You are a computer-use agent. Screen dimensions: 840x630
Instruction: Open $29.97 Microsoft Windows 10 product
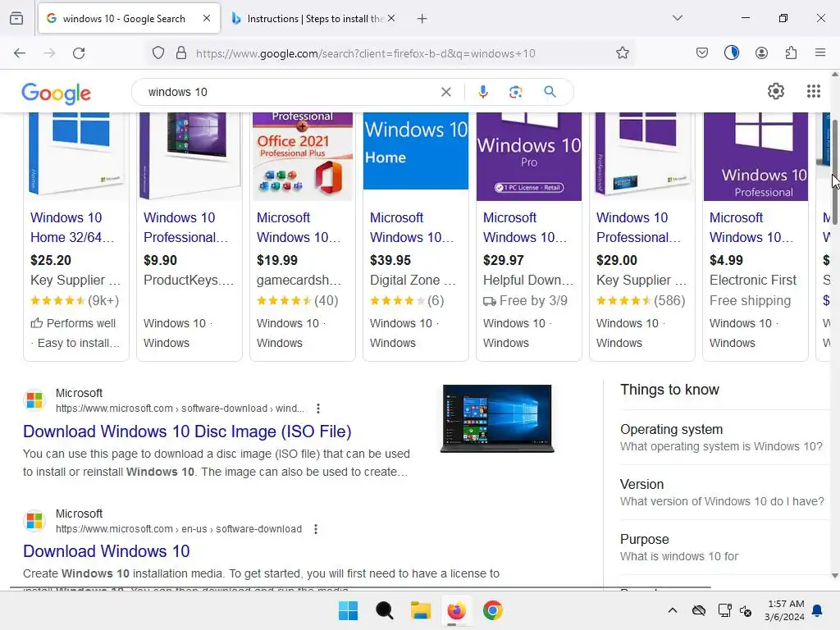tap(525, 228)
